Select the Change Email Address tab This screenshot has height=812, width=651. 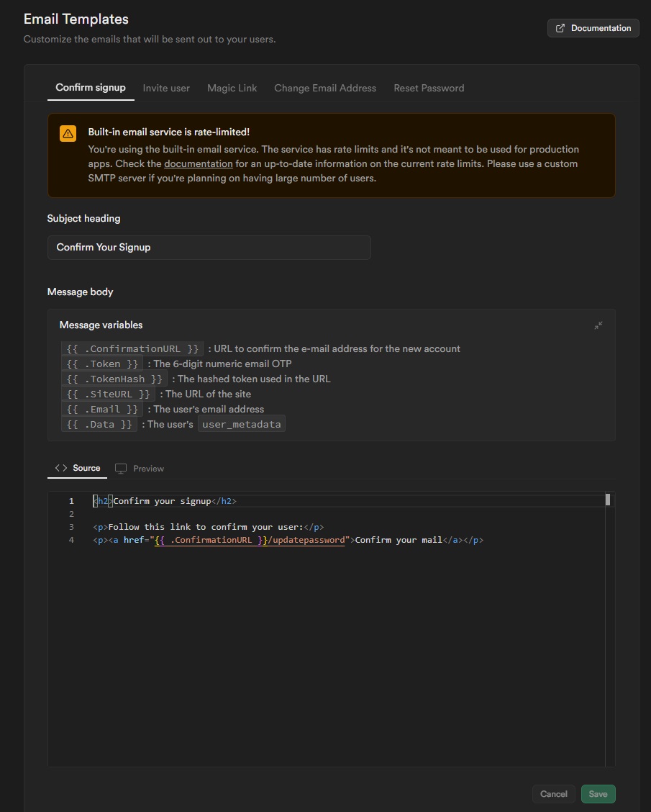(x=325, y=88)
